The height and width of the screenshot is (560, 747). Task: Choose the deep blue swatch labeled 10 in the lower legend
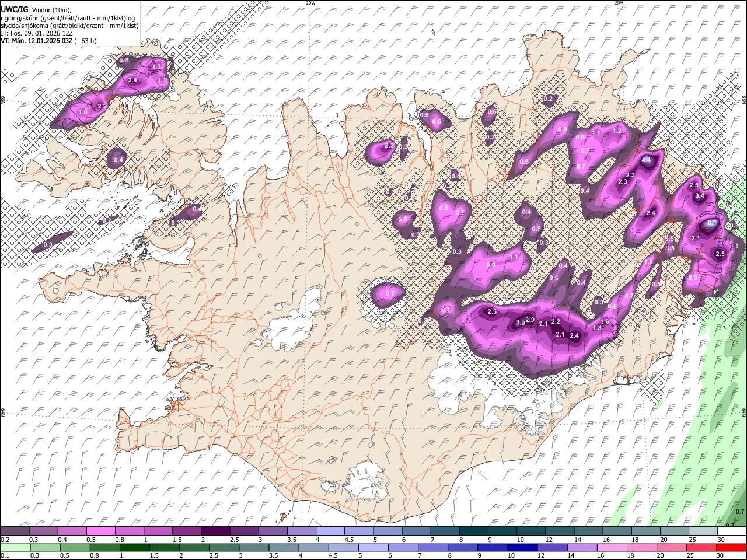coord(522,547)
